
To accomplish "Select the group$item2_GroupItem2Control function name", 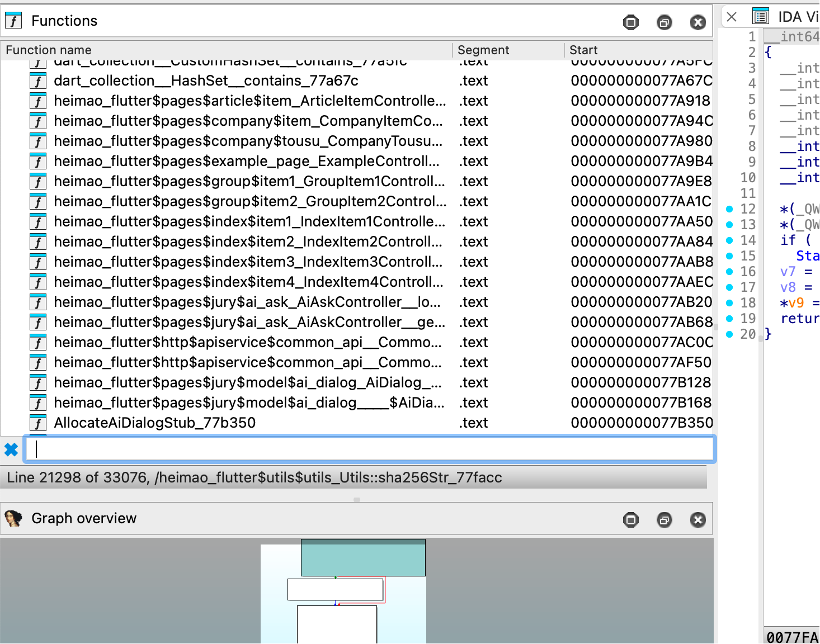I will coord(250,202).
